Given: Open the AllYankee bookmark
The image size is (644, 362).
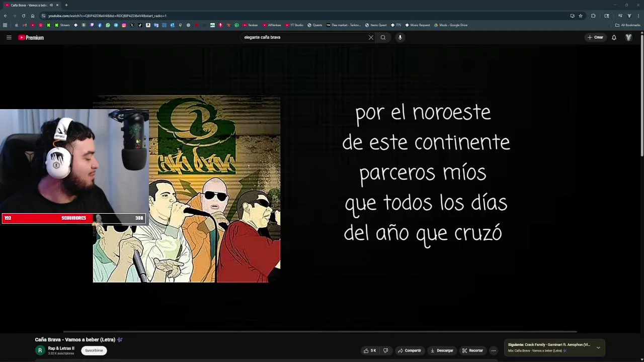Looking at the screenshot, I should (272, 25).
